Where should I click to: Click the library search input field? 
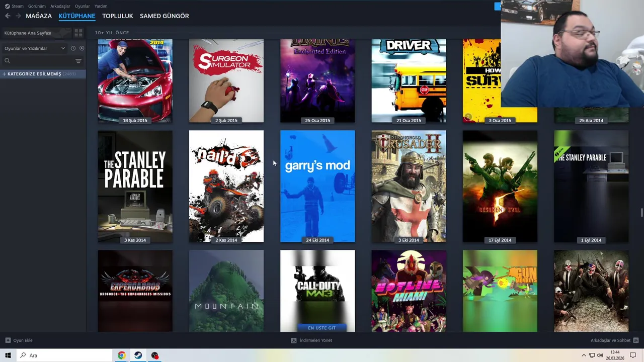point(43,61)
